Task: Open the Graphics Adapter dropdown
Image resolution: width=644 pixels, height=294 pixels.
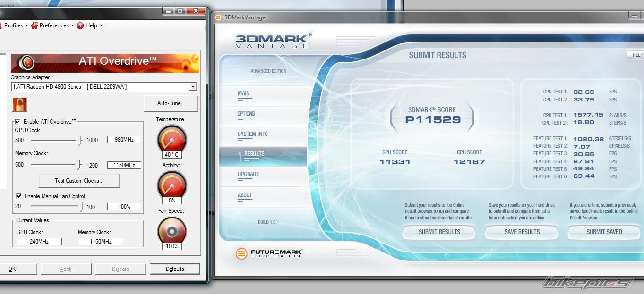Action: (x=192, y=87)
